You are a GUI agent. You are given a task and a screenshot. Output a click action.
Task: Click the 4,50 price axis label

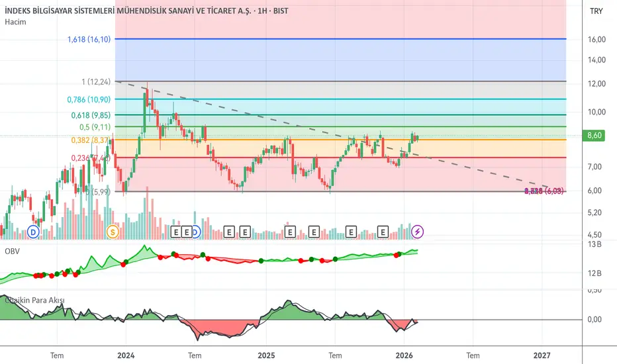click(x=594, y=234)
